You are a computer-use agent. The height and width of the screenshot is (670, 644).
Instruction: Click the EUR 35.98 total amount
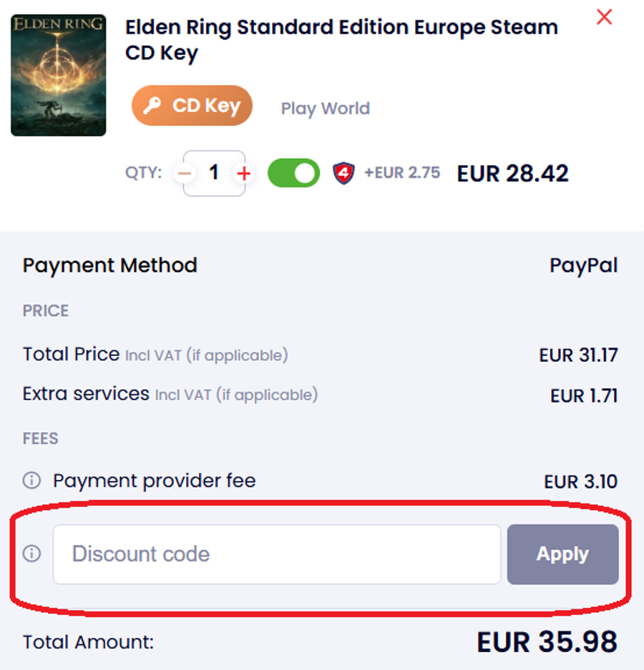547,642
